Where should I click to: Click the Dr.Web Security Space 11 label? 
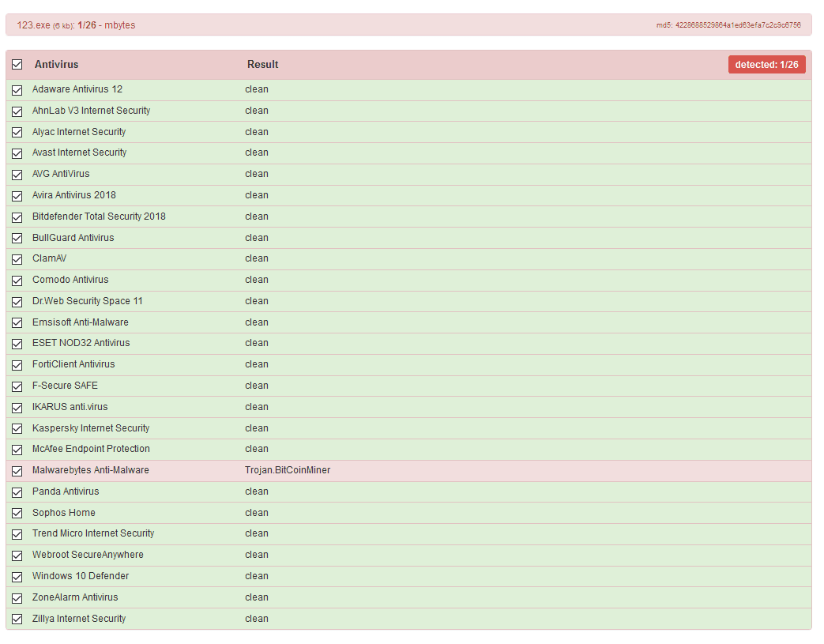tap(87, 301)
